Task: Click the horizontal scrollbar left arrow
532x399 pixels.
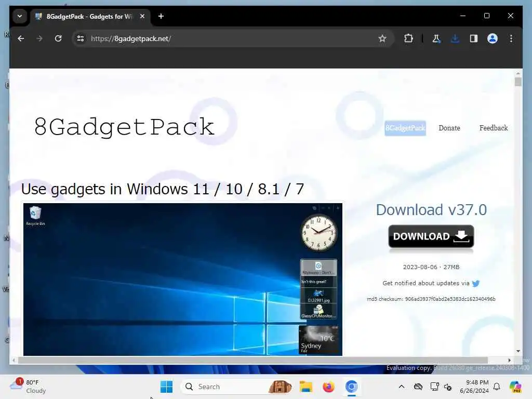Action: 14,361
